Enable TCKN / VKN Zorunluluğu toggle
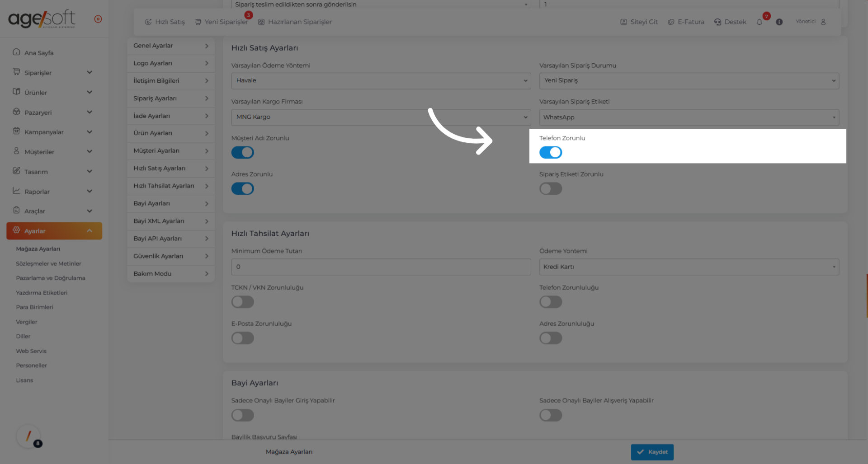The image size is (868, 464). point(243,302)
